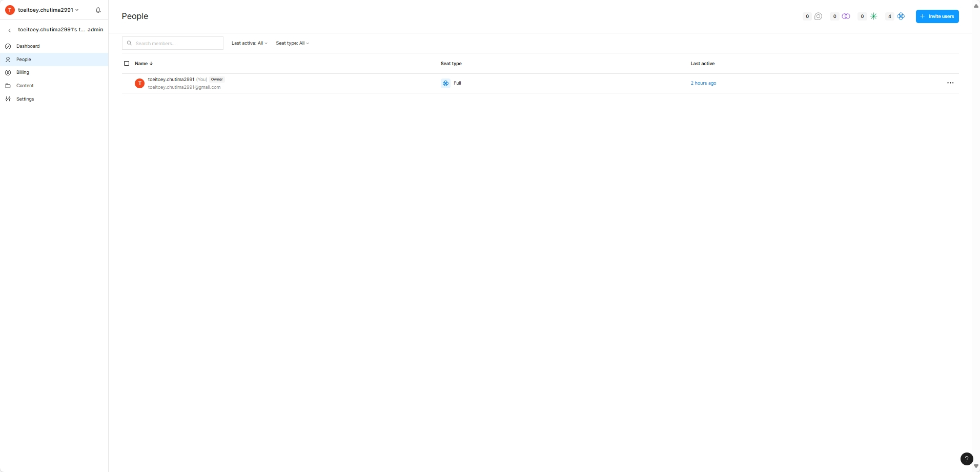
Task: Sort the table by Name column
Action: point(144,64)
